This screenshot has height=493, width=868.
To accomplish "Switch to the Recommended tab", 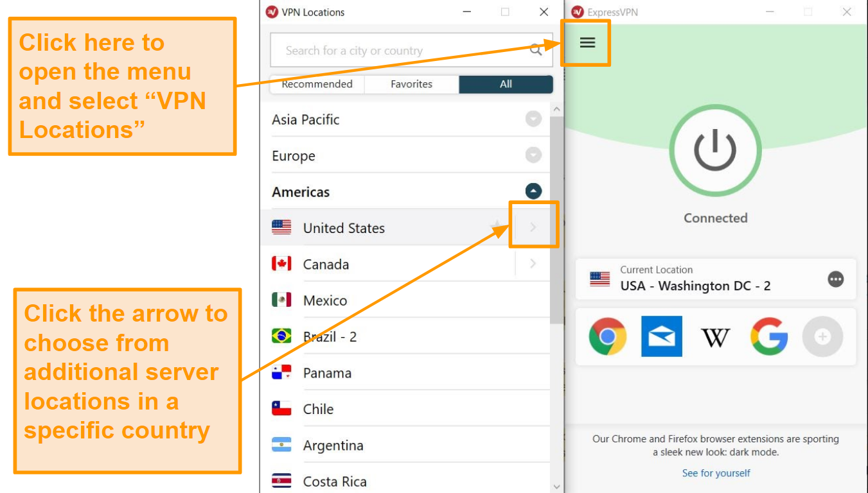I will click(317, 84).
